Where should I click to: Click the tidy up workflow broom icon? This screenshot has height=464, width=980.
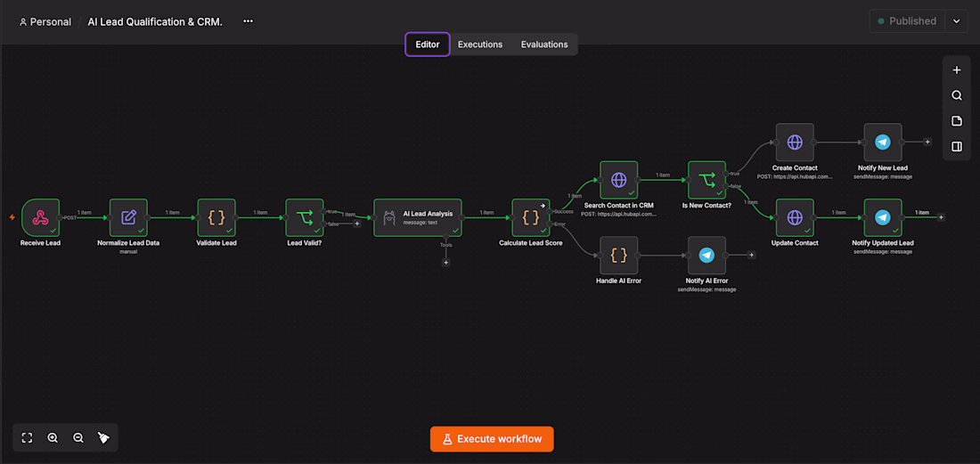coord(103,438)
